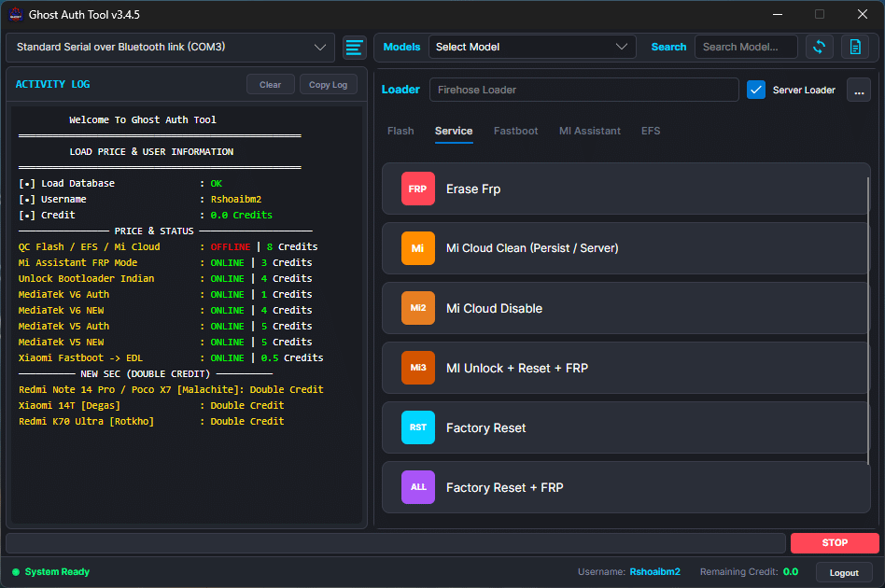Click the FRP icon for Erase Frp
Image resolution: width=885 pixels, height=588 pixels.
417,189
